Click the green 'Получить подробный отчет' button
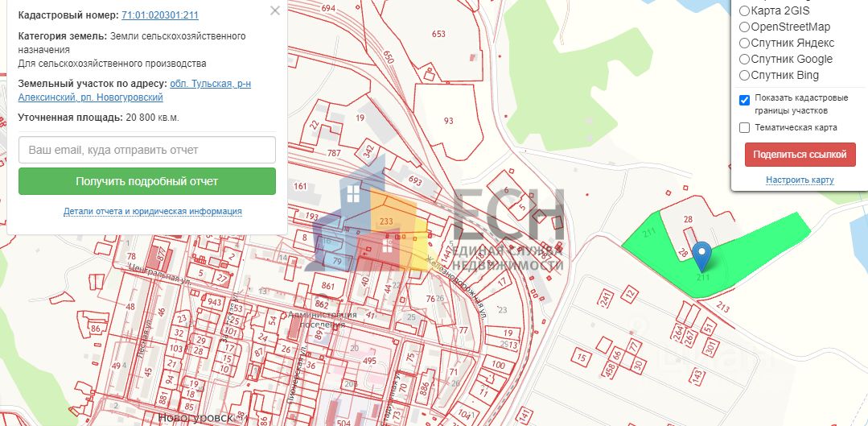The width and height of the screenshot is (868, 426). point(146,181)
